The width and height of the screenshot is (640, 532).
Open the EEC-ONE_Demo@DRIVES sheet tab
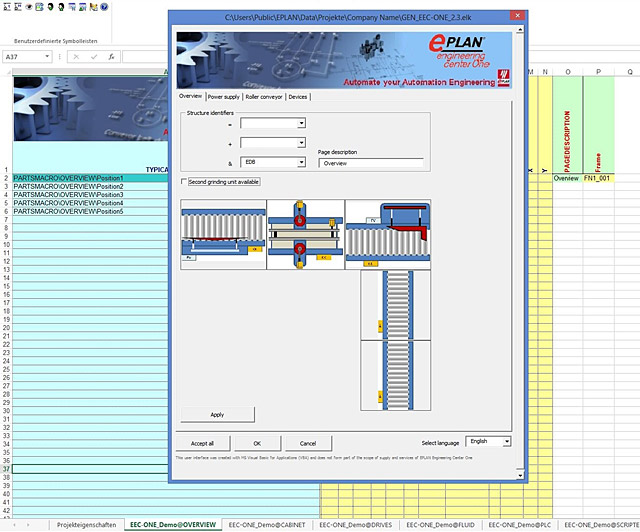pos(356,525)
